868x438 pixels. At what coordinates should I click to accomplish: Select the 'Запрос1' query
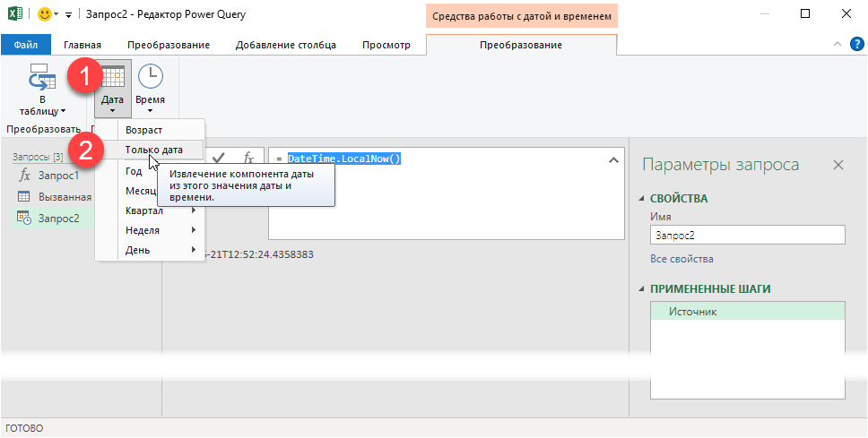[x=57, y=176]
